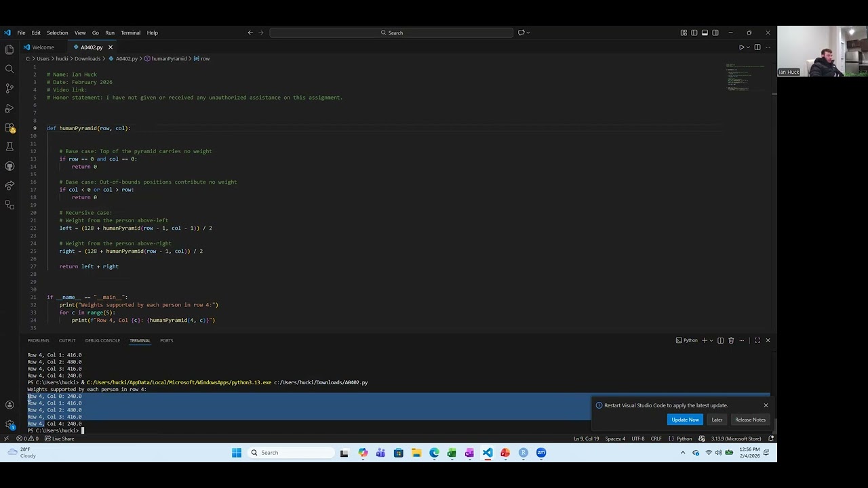Switch to the PROBLEMS panel tab
The height and width of the screenshot is (488, 868).
(38, 340)
